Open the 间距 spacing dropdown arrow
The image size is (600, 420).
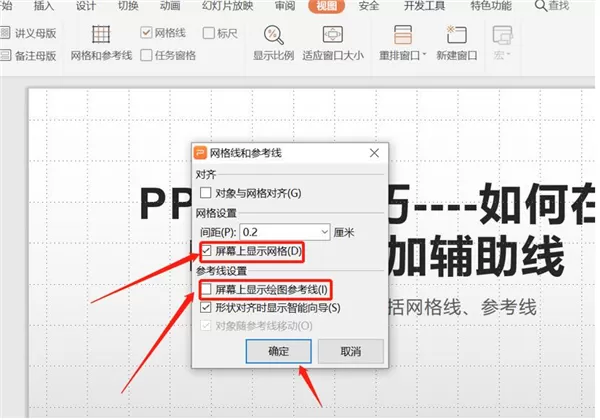pos(324,232)
